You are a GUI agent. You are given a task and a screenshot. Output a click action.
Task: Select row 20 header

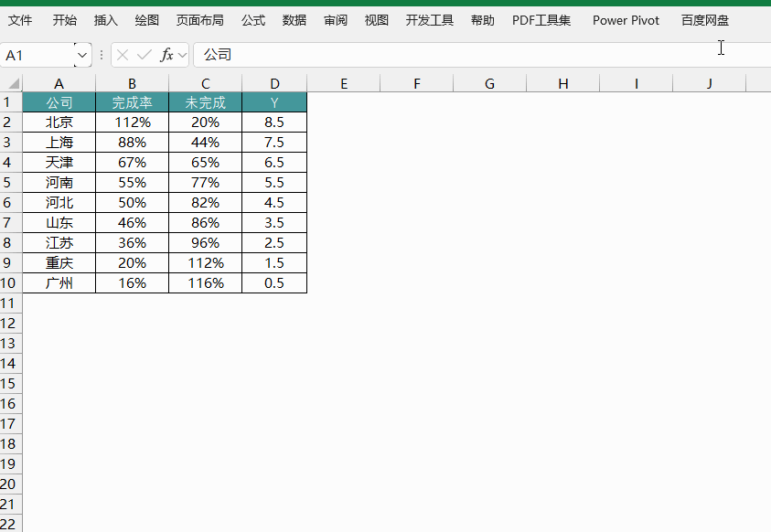11,484
